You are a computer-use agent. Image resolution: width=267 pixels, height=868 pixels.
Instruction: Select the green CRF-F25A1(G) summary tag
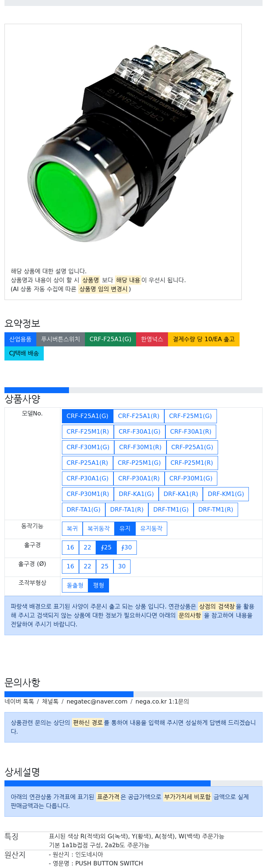(x=111, y=339)
